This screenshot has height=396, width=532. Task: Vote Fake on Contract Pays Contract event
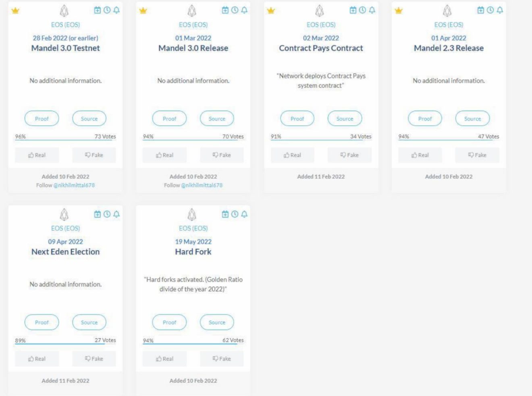pos(349,155)
